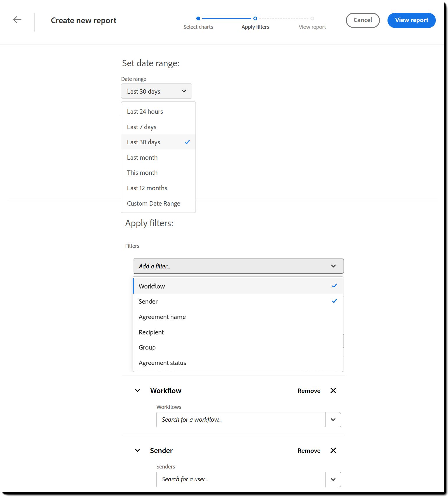448x497 pixels.
Task: Click Remove for Sender filter
Action: [309, 451]
